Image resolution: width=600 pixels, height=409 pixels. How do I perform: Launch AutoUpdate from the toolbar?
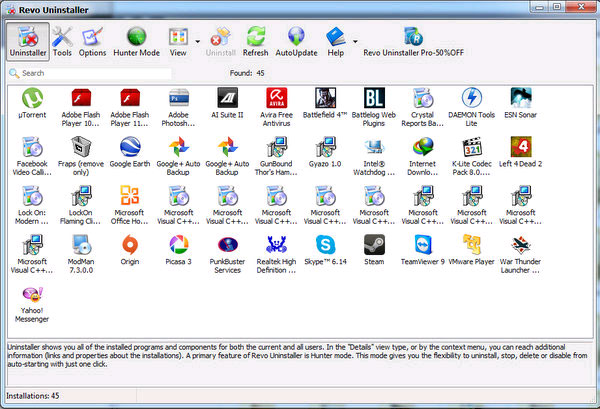point(295,41)
